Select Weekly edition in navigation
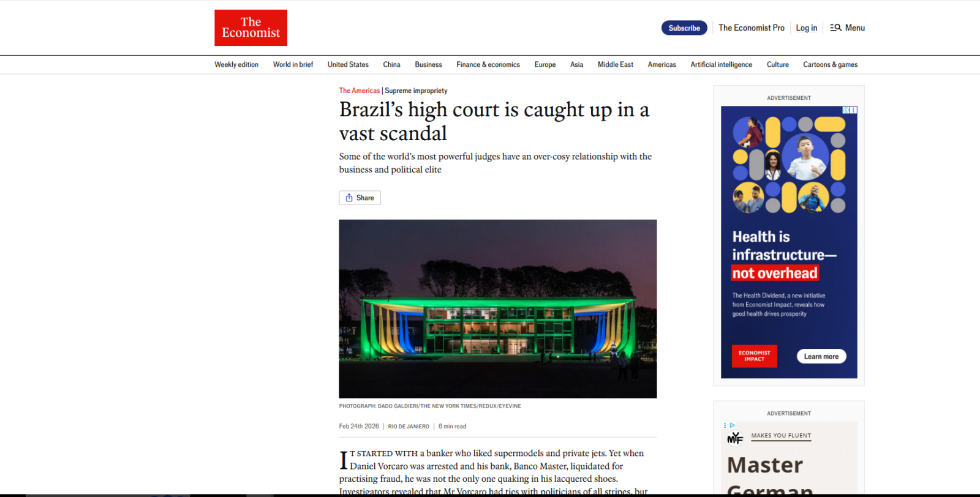 coord(236,64)
